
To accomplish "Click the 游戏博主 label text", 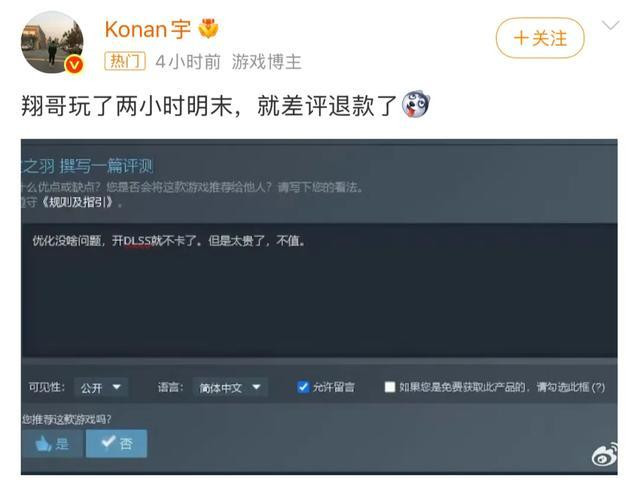I will point(267,62).
